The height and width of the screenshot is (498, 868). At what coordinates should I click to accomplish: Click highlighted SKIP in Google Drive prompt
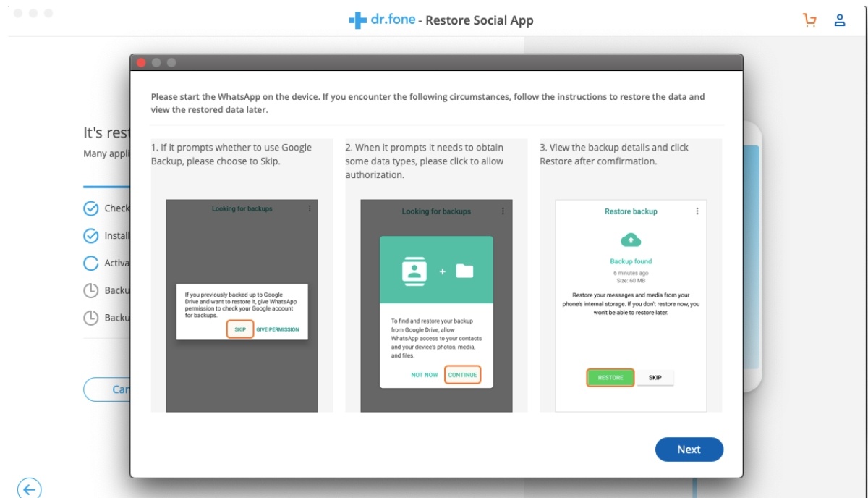pyautogui.click(x=240, y=329)
